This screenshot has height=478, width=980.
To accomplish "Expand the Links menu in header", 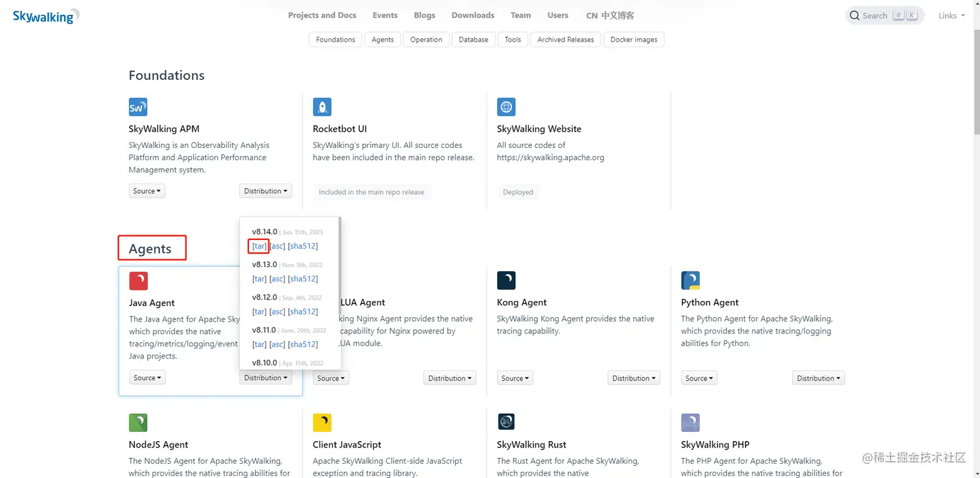I will tap(951, 16).
